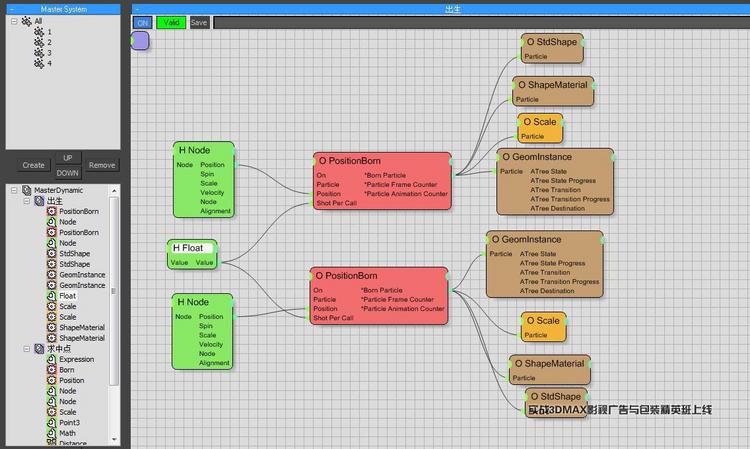Screen dimensions: 750x449
Task: Select the icon of group 3
Action: (x=39, y=53)
